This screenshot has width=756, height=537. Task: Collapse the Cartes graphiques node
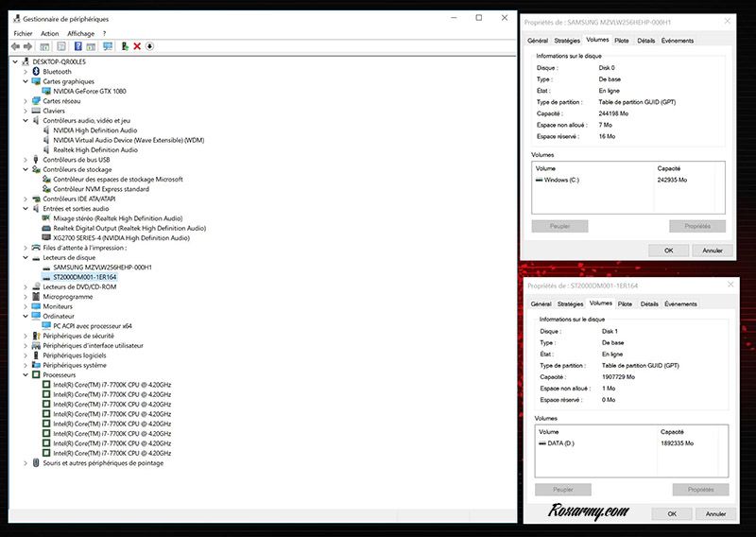point(25,81)
